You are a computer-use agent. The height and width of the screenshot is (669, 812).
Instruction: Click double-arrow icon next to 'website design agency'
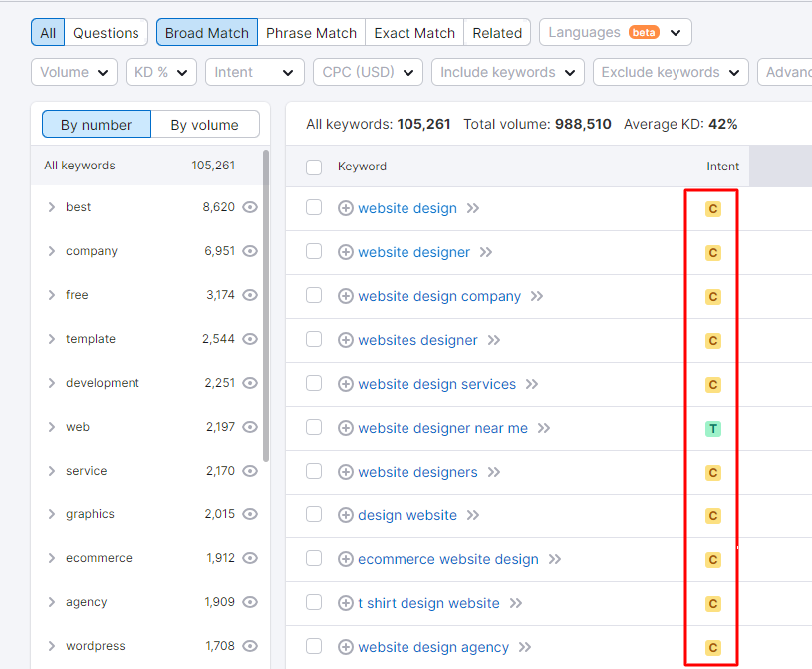click(525, 647)
